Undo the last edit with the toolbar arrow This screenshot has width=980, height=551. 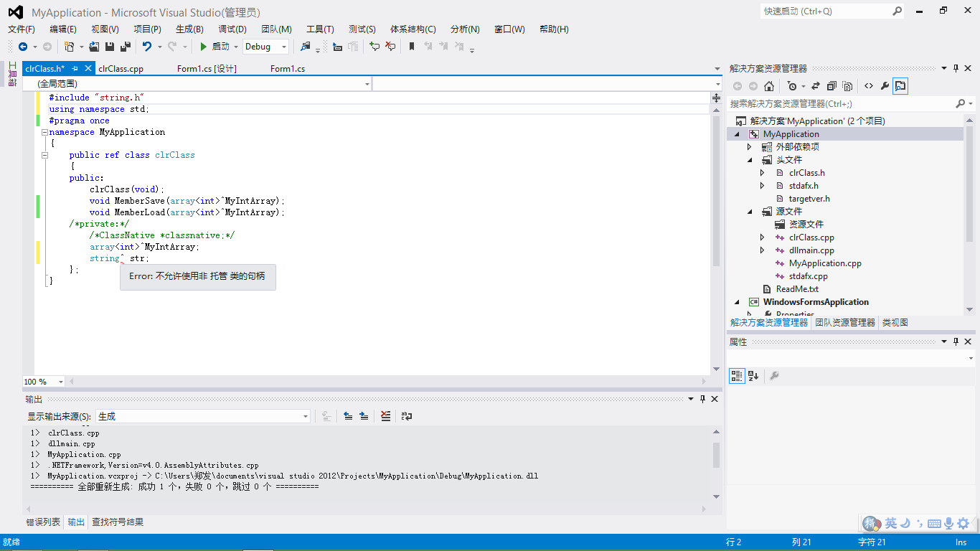[147, 47]
